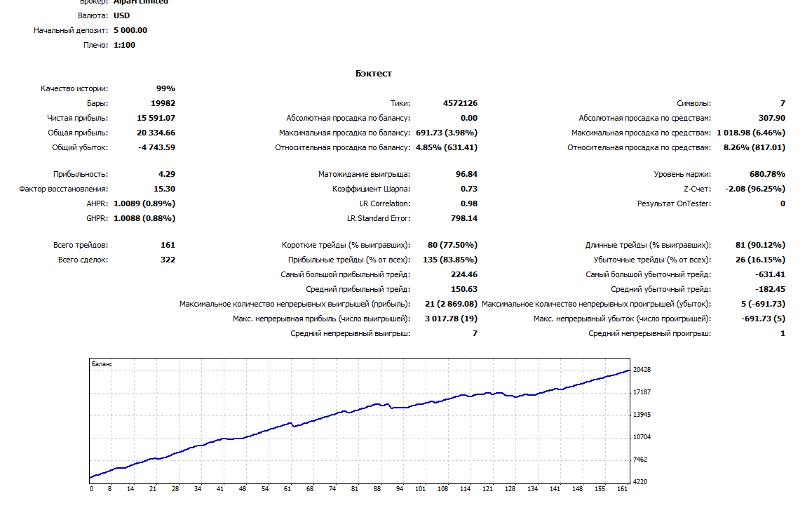Viewport: 812px width, 515px height.
Task: Click the Качество истории label
Action: [74, 88]
